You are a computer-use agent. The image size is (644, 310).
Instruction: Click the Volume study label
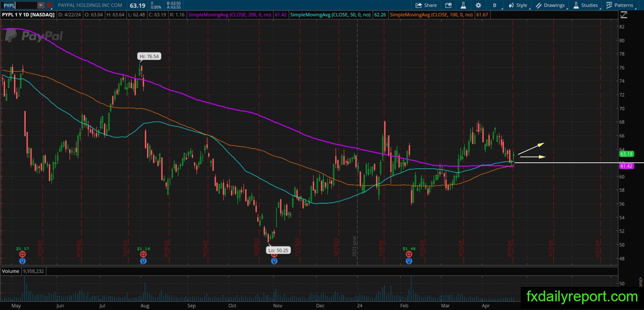pyautogui.click(x=11, y=271)
